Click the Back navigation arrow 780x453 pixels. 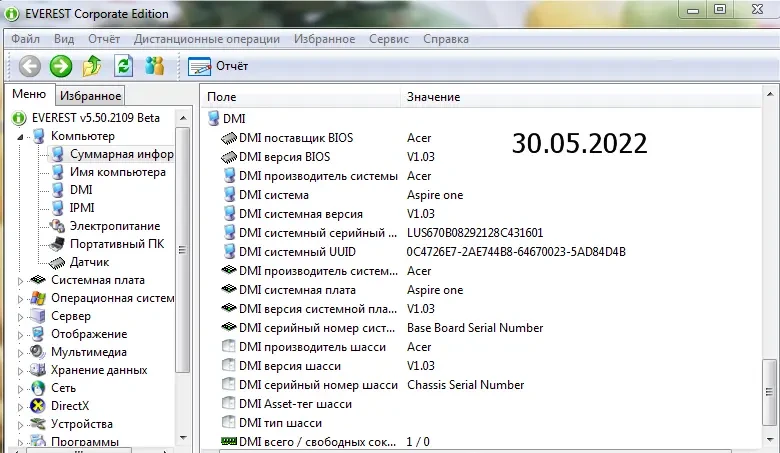coord(29,66)
